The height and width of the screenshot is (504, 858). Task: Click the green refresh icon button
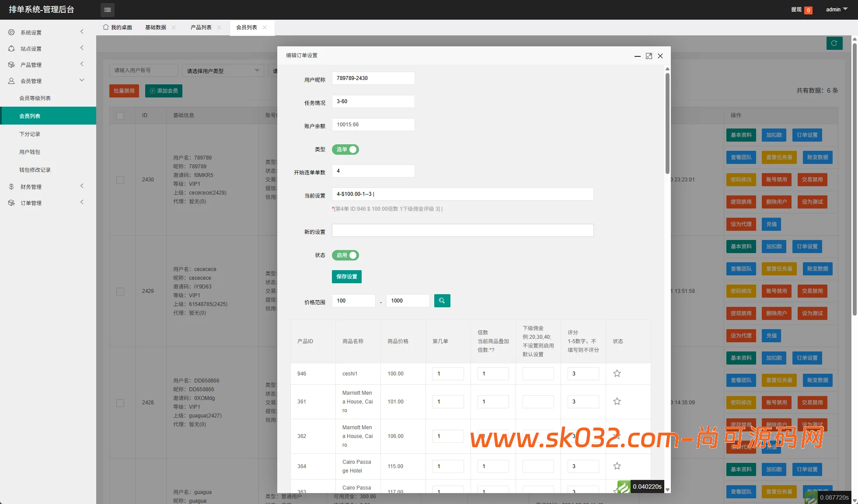pyautogui.click(x=834, y=43)
